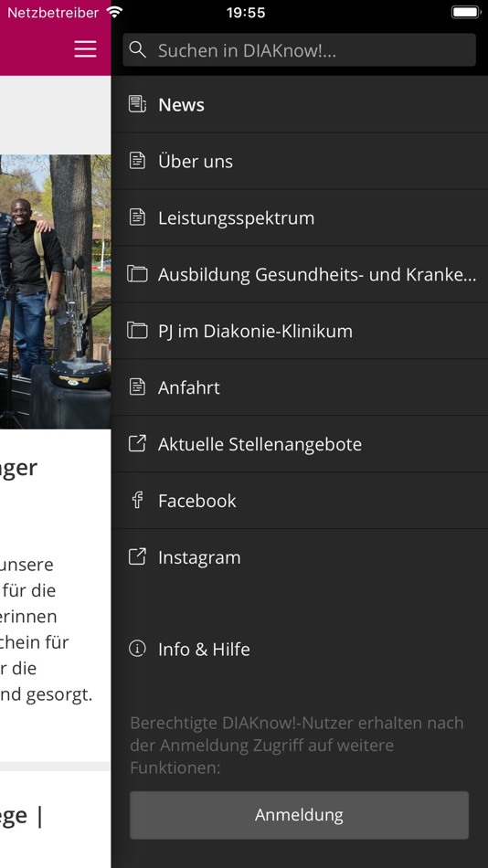This screenshot has height=868, width=488.
Task: Click the search magnifier icon
Action: (x=137, y=50)
